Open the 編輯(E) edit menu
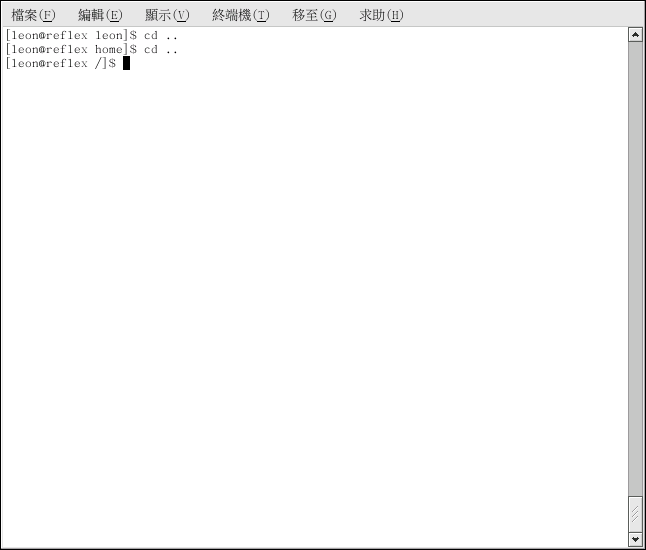This screenshot has height=550, width=646. pos(100,15)
